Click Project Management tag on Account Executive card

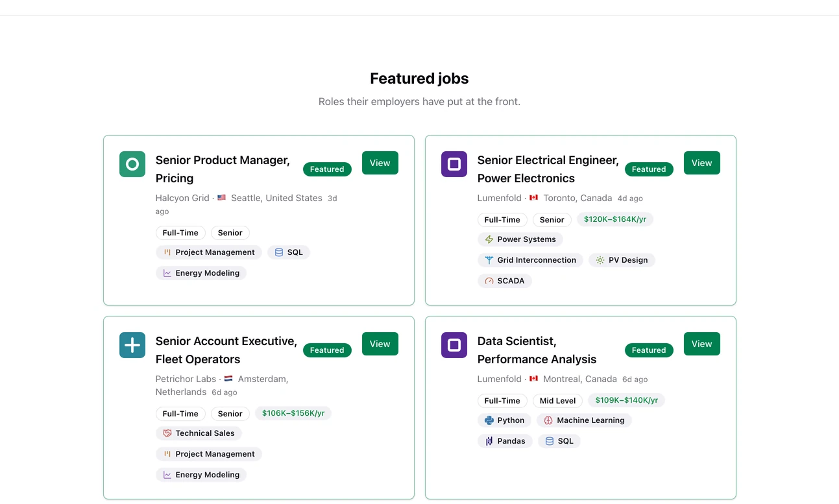(x=209, y=454)
